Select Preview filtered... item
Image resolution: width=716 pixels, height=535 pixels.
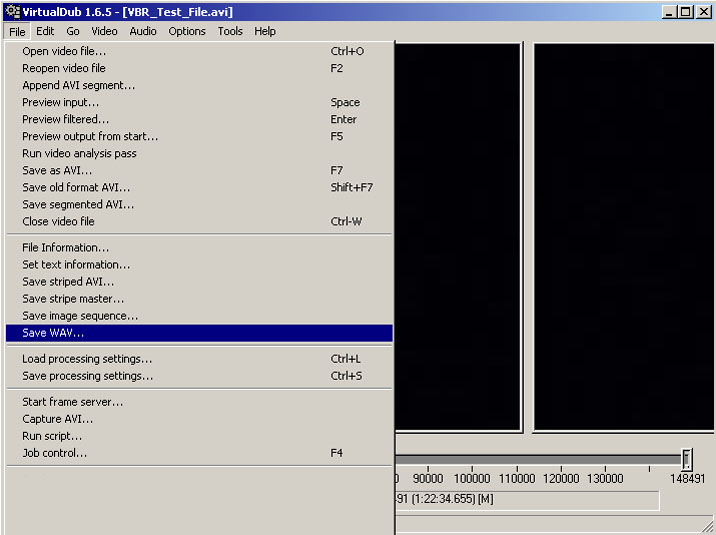point(199,119)
